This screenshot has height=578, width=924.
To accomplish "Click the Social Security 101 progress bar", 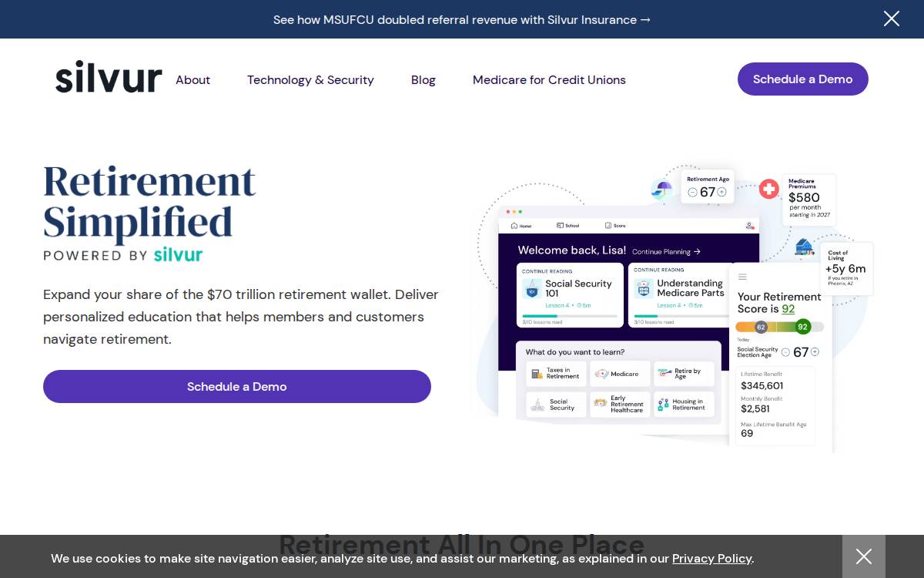I will point(570,316).
